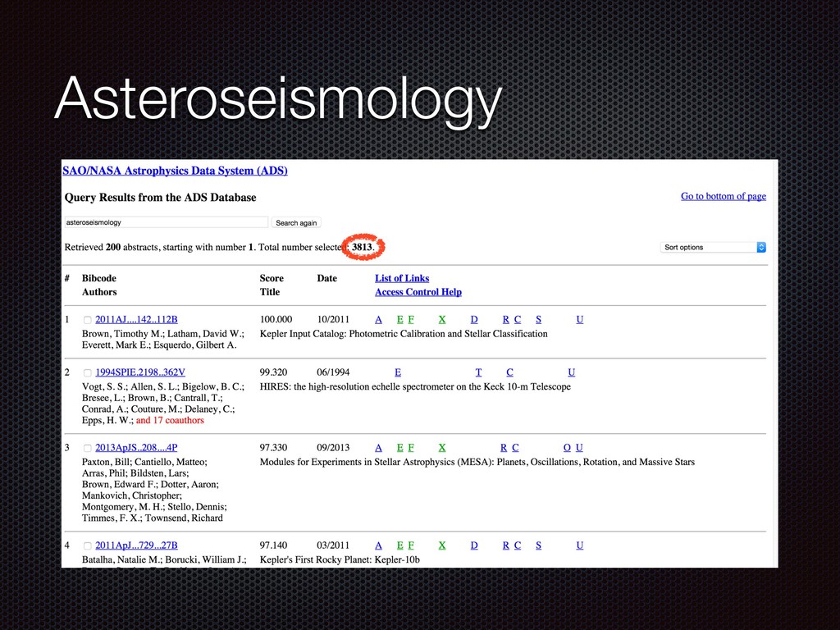
Task: Click the asteroseismology search field
Action: click(166, 222)
